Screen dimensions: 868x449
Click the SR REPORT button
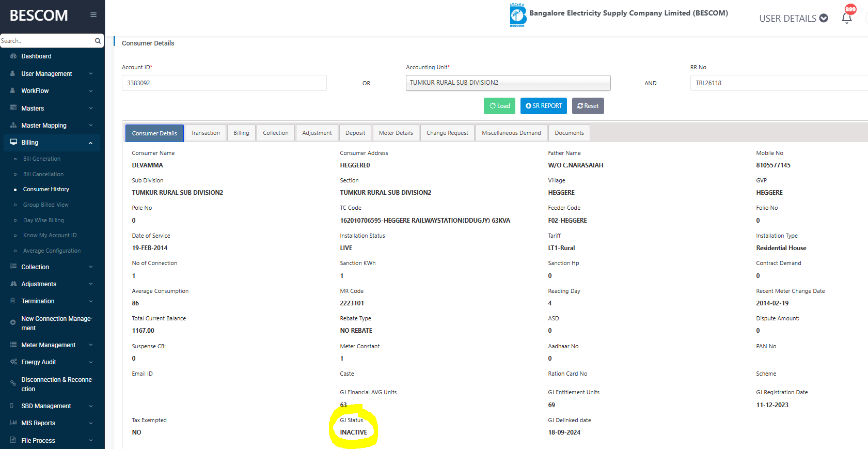click(544, 106)
